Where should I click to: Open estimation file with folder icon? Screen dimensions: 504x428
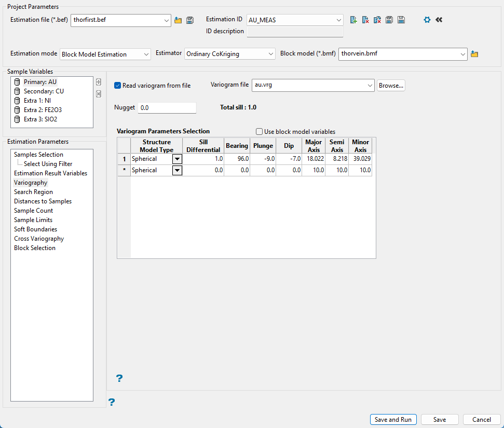[x=178, y=20]
